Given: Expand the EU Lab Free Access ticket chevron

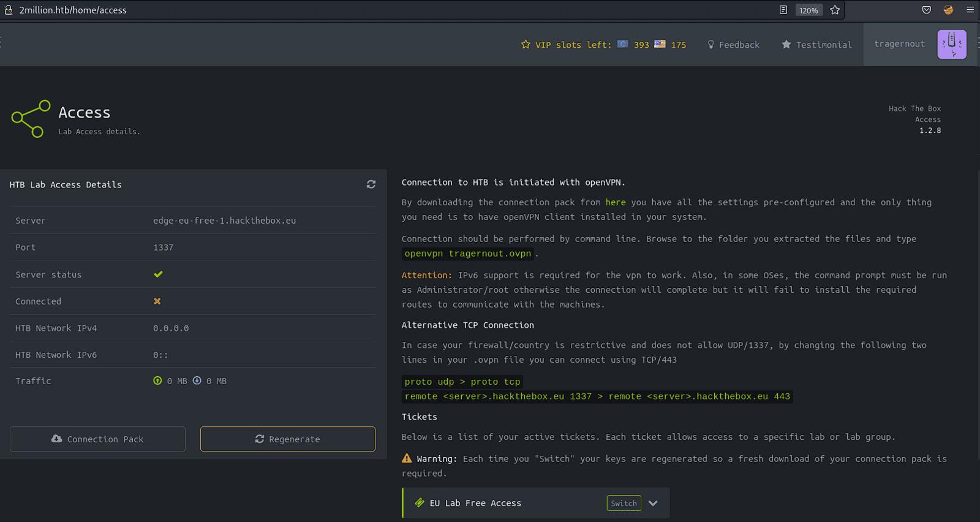Looking at the screenshot, I should pos(653,503).
